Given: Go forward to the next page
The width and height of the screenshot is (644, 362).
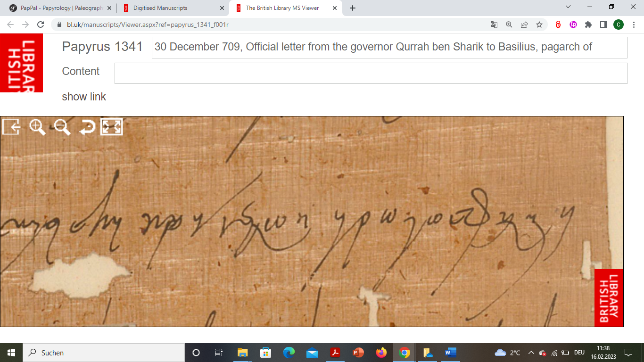Looking at the screenshot, I should pos(25,25).
